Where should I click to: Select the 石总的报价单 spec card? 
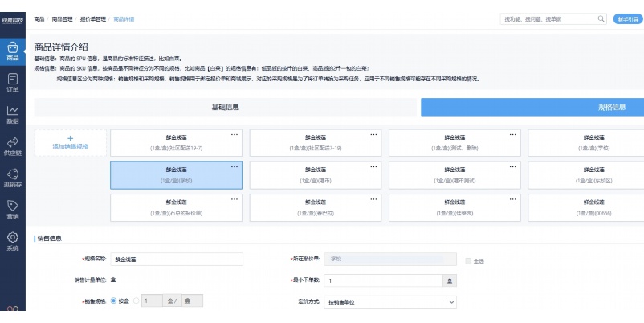[176, 208]
